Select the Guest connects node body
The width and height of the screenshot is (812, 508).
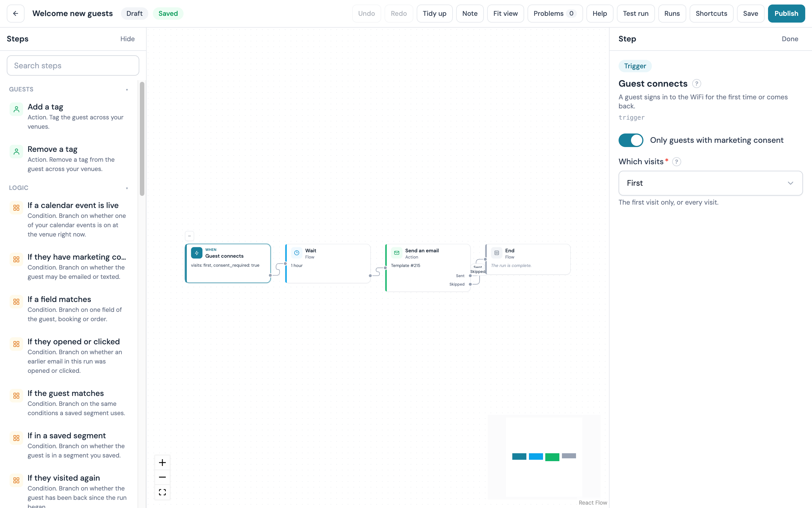coord(228,263)
